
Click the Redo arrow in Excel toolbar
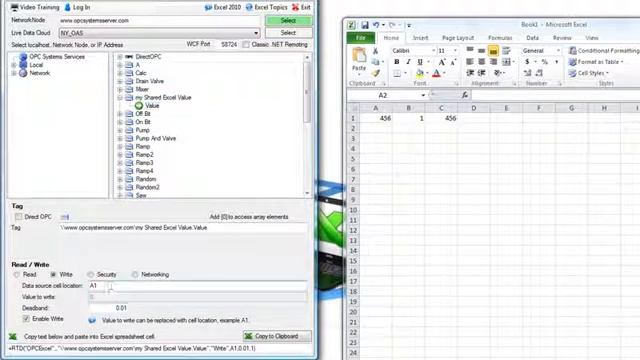392,25
